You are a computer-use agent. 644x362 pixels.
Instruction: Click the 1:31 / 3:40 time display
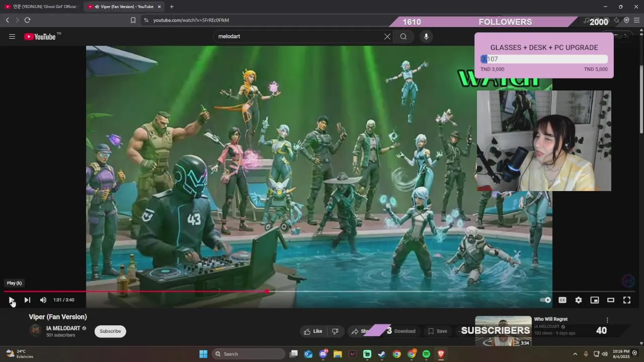coord(64,300)
